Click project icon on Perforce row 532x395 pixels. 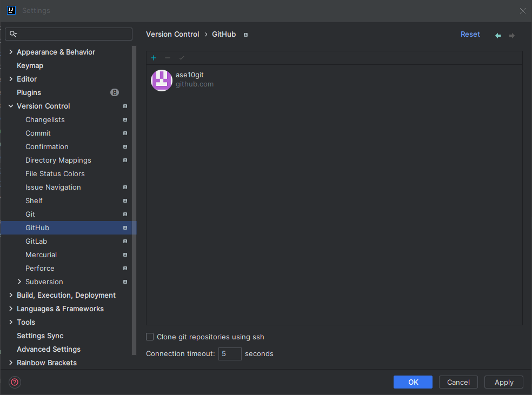click(125, 268)
